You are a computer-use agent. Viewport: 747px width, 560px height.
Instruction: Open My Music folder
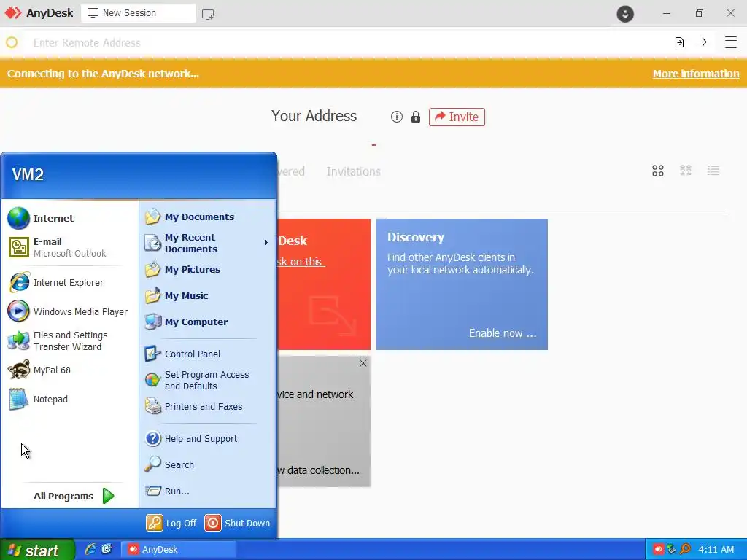click(x=206, y=295)
